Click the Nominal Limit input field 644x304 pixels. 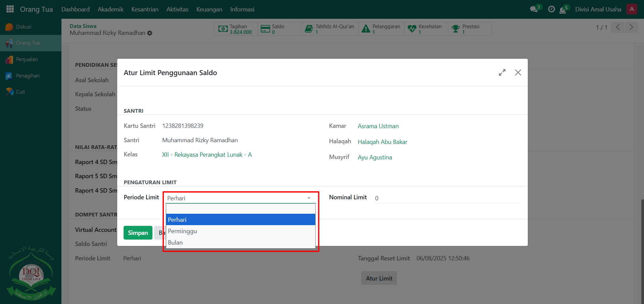(447, 198)
